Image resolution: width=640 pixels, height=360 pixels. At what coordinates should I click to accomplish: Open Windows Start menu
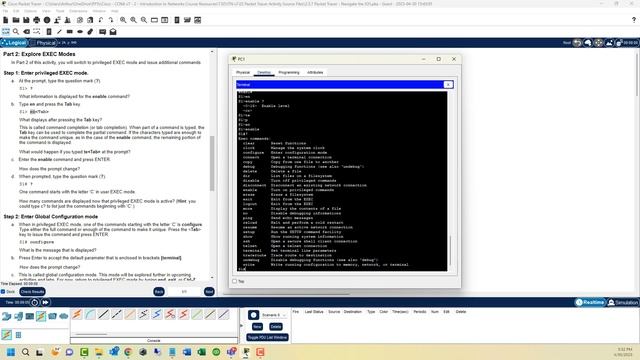(11, 352)
